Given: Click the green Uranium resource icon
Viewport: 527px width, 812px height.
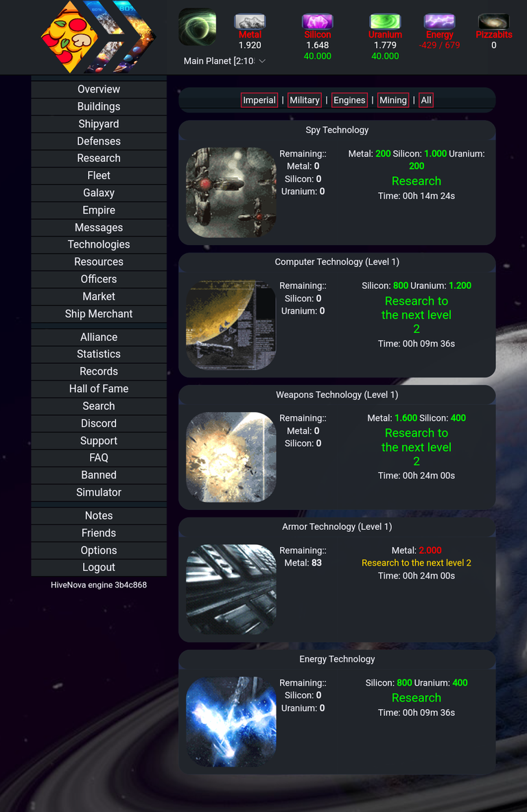Looking at the screenshot, I should click(385, 21).
